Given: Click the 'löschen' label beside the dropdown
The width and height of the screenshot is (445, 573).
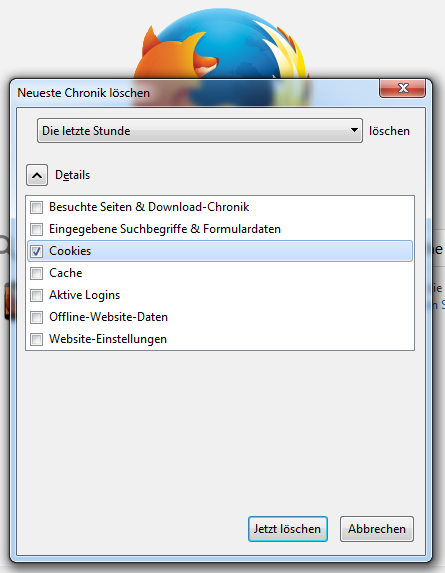Looking at the screenshot, I should point(389,131).
